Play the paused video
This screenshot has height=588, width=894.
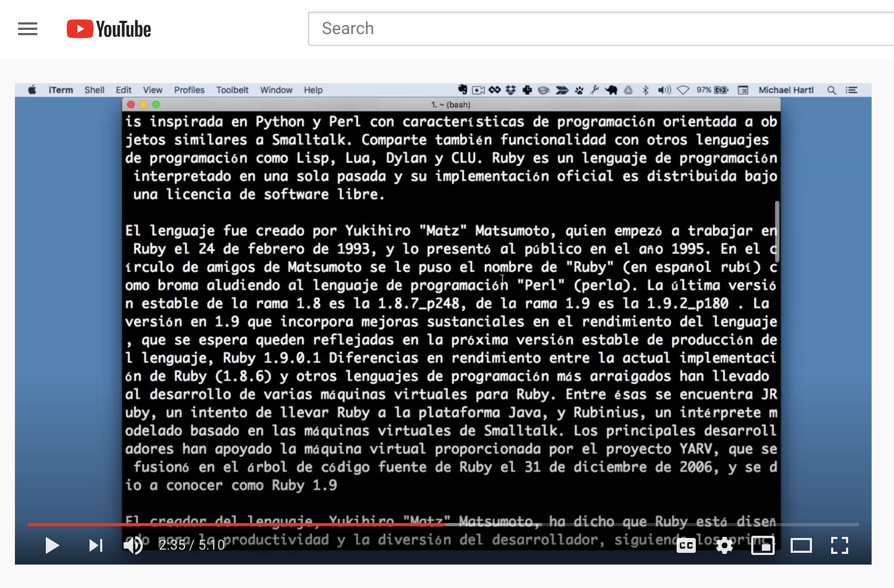(52, 545)
